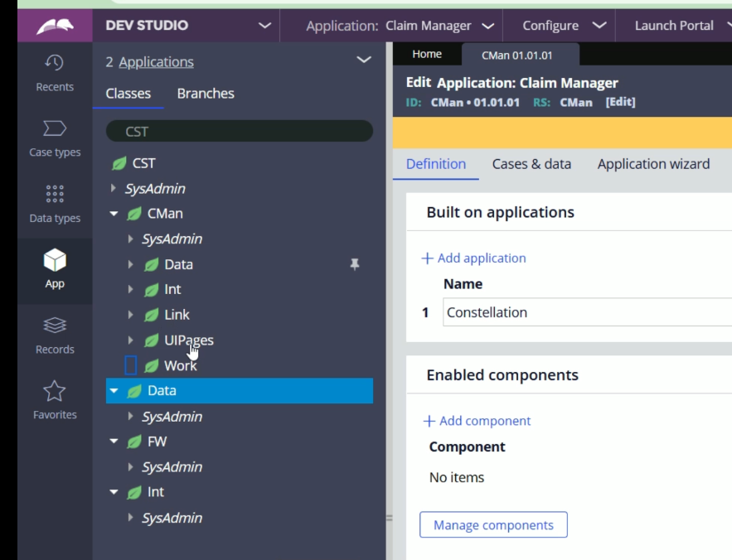
Task: Select the App explorer cube icon
Action: pyautogui.click(x=55, y=260)
